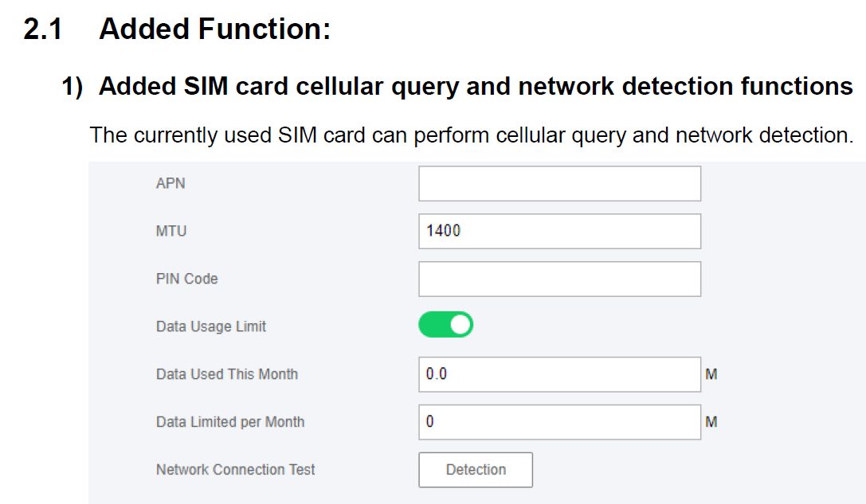
Task: Click the sentence about the currently used SIM card
Action: coord(472,135)
